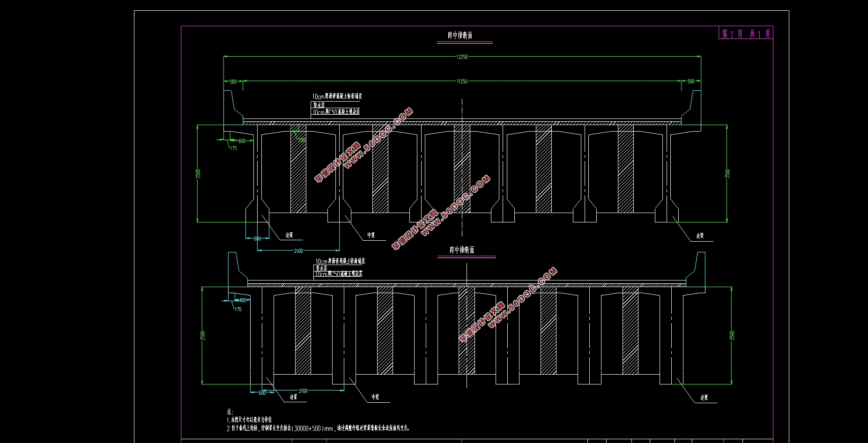Select the top section title '跨中横断面'
Viewport: 868px width, 443px height.
tap(460, 35)
